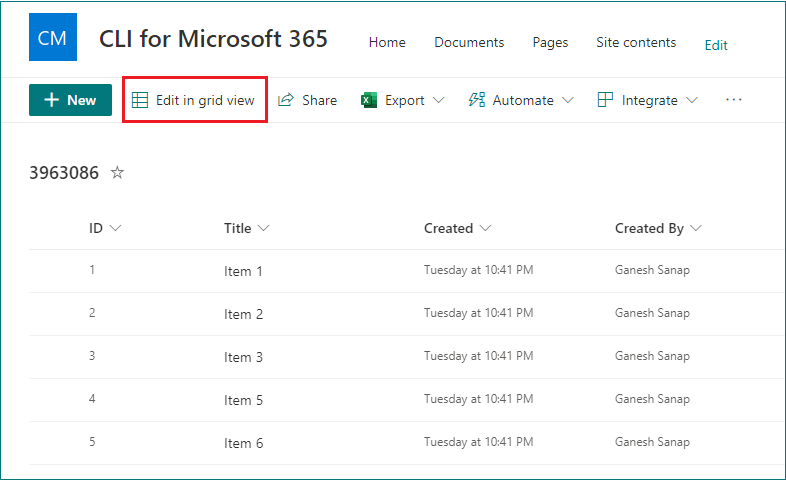The image size is (786, 480).
Task: Click the grid icon beside Edit in grid view
Action: pos(140,100)
